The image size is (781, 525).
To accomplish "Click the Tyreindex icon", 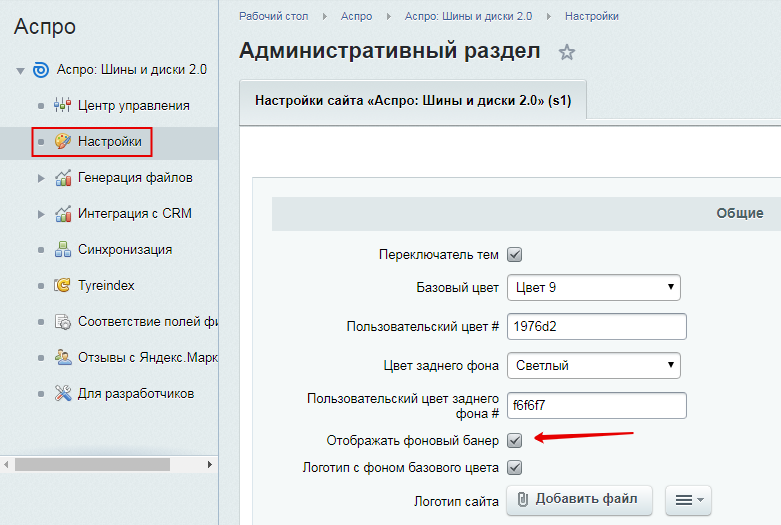I will point(63,285).
